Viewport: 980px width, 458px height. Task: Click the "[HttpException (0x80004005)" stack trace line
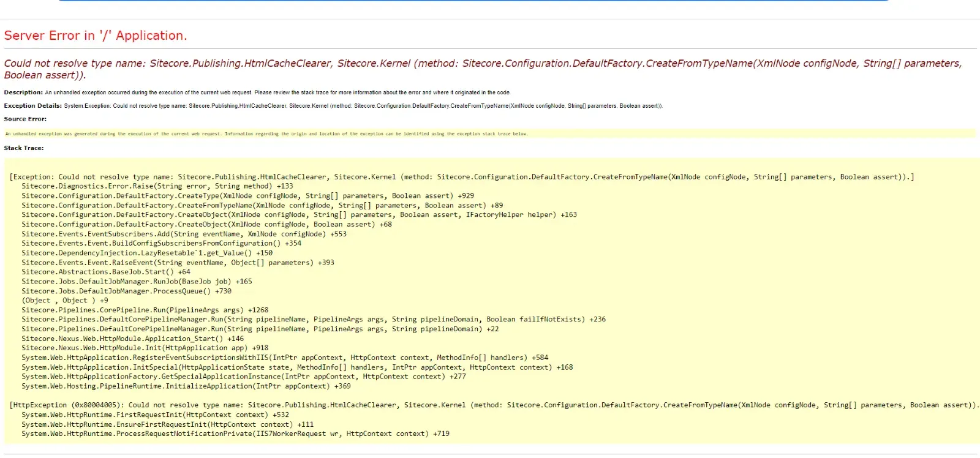494,405
